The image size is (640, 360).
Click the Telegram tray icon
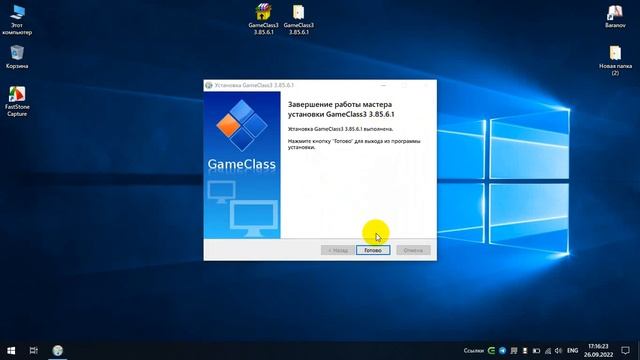502,351
